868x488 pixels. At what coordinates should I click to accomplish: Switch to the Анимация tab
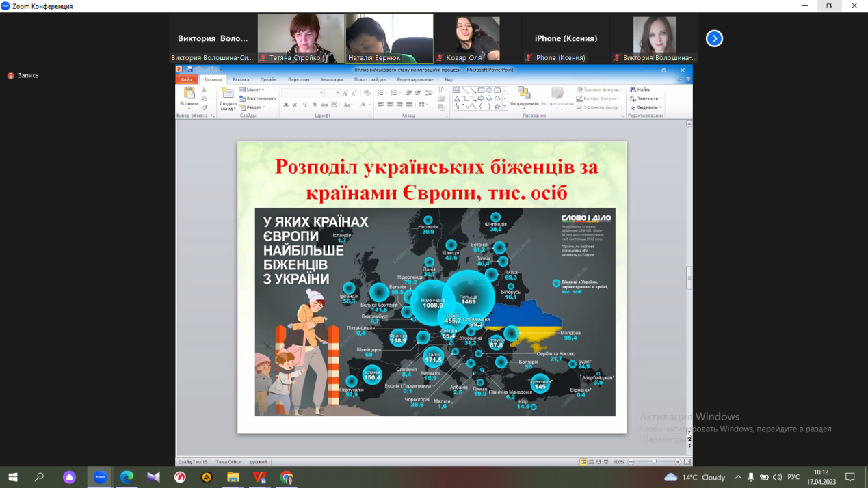332,79
